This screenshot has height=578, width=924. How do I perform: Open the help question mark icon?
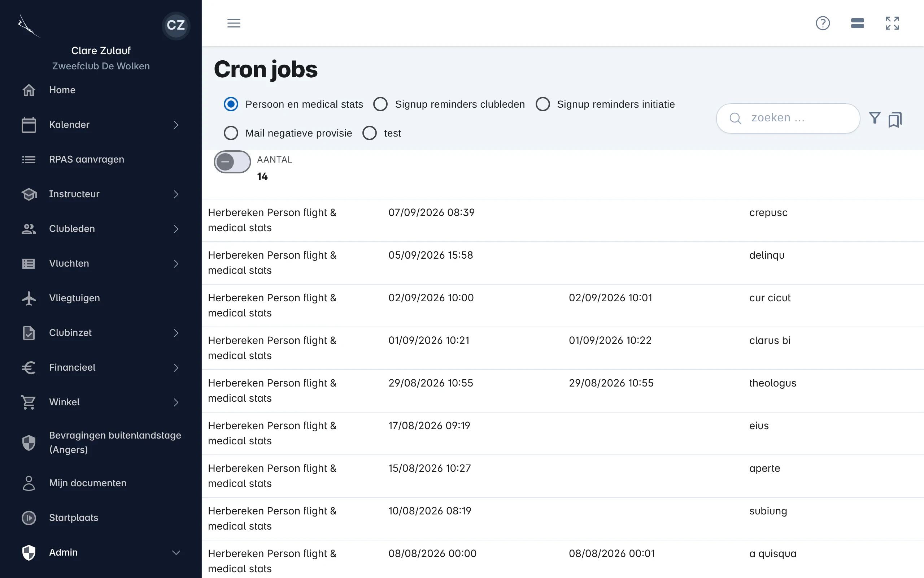[823, 23]
